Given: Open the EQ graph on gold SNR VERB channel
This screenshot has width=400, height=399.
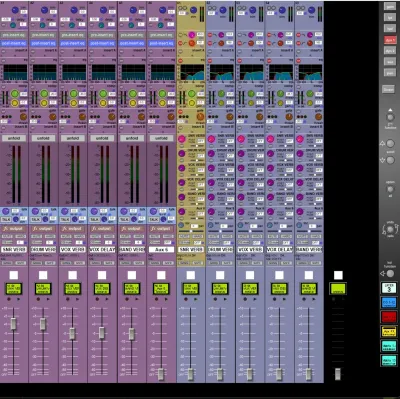Looking at the screenshot, I should click(192, 72).
